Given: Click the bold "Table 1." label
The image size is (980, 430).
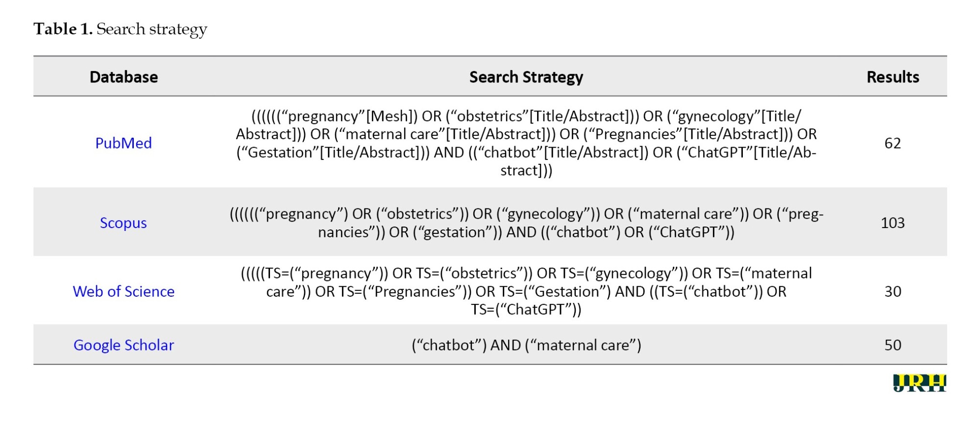Looking at the screenshot, I should 63,29.
